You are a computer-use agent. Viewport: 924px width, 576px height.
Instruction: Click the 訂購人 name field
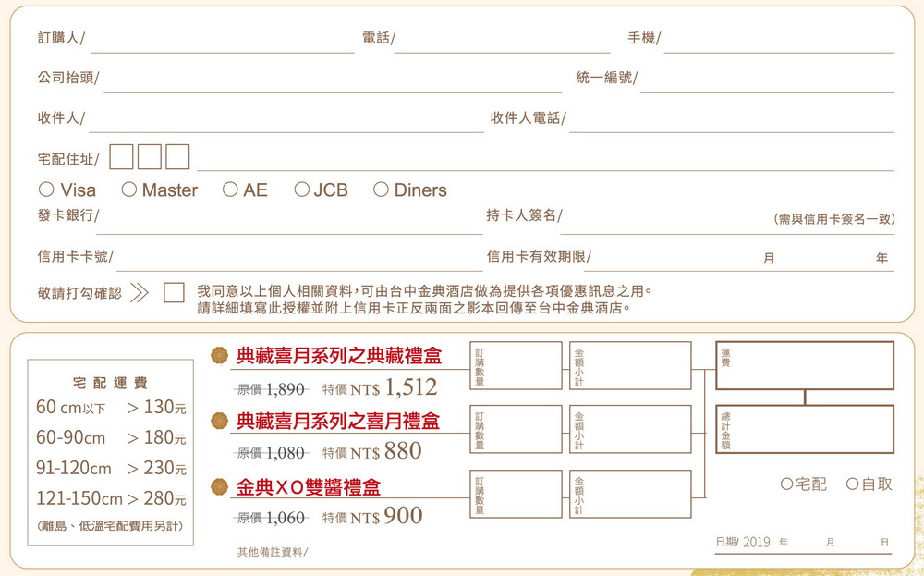point(223,40)
